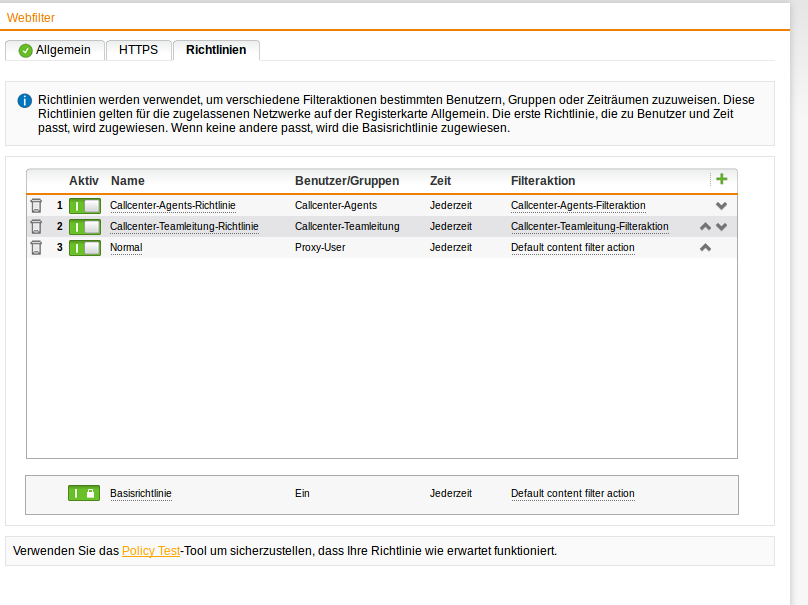Screen dimensions: 808x605
Task: Remove the Normal policy with trash icon
Action: (x=36, y=247)
